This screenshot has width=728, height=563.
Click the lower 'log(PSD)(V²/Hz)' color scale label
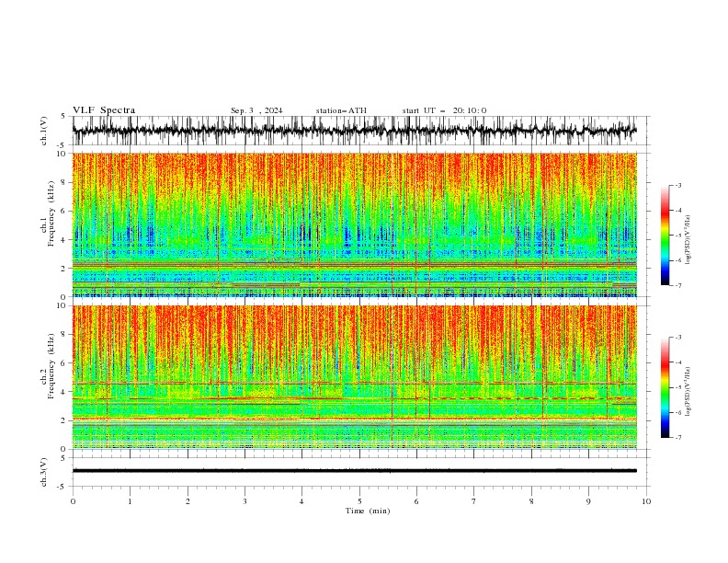(688, 391)
